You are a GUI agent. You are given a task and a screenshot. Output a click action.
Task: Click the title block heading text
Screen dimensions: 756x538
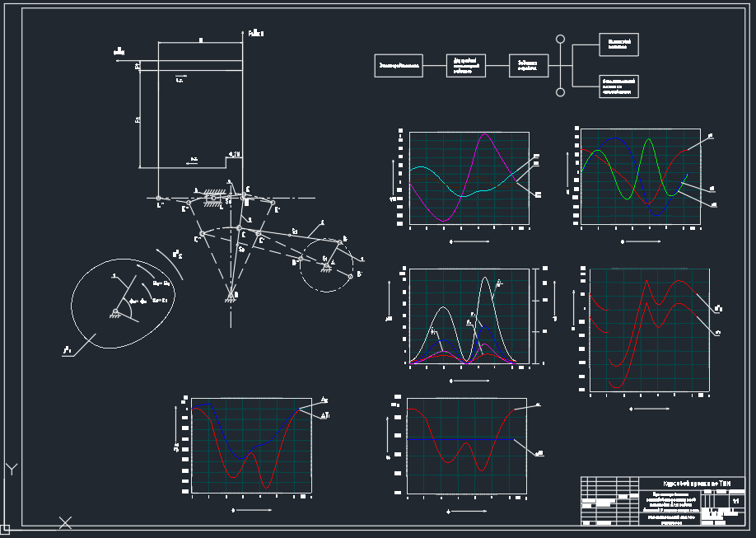696,484
